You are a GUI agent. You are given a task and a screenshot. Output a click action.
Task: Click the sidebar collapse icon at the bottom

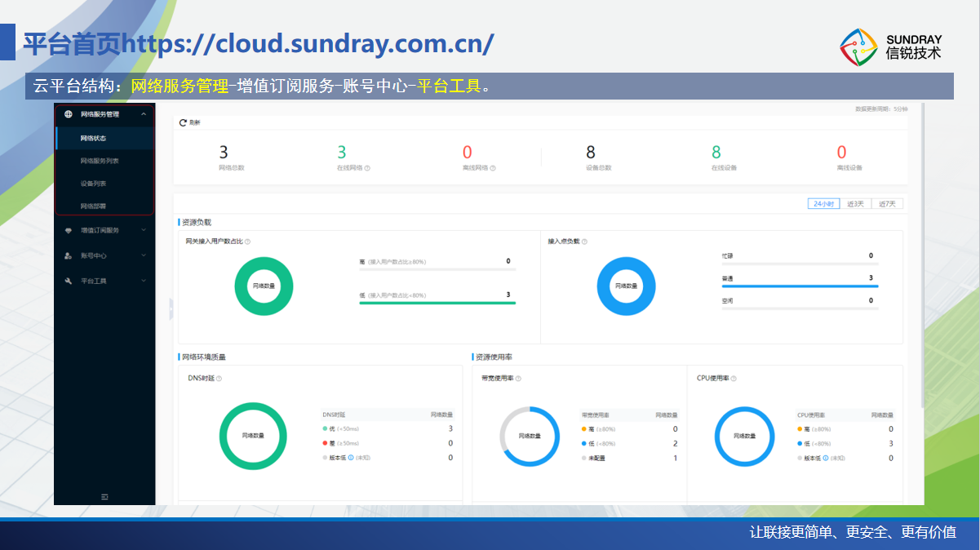pos(104,496)
